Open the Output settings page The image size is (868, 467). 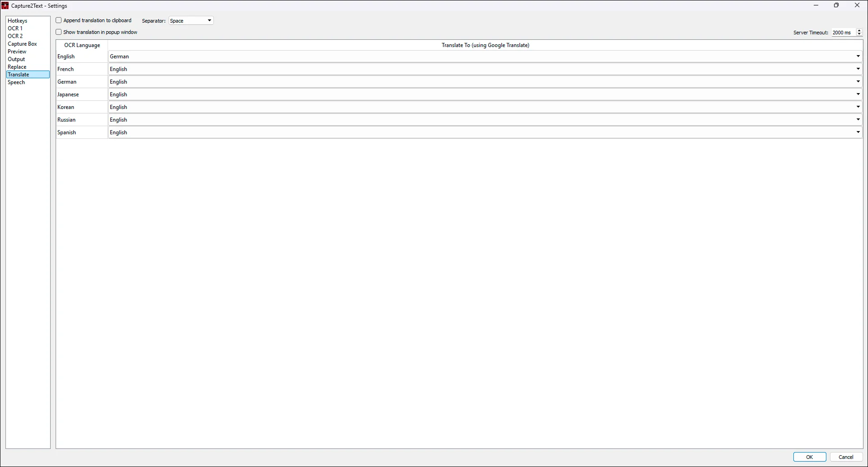(x=28, y=59)
